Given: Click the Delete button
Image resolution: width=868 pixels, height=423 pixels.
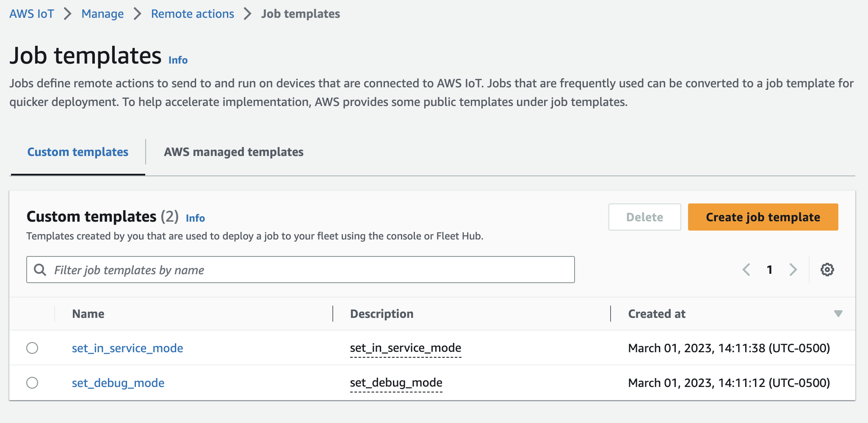Looking at the screenshot, I should (x=644, y=217).
